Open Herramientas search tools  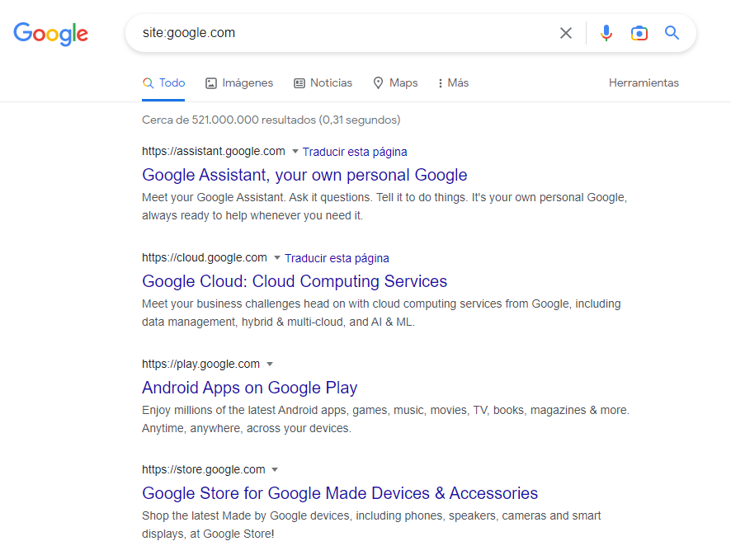tap(644, 83)
